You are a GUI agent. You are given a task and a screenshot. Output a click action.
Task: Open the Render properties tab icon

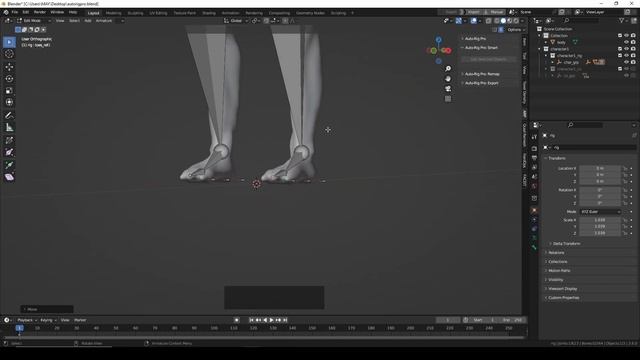click(x=535, y=149)
